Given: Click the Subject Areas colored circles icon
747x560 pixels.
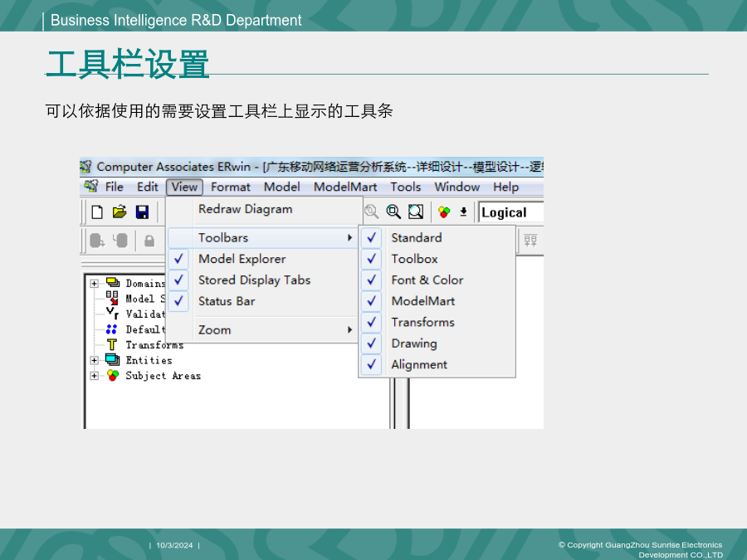Looking at the screenshot, I should coord(113,375).
